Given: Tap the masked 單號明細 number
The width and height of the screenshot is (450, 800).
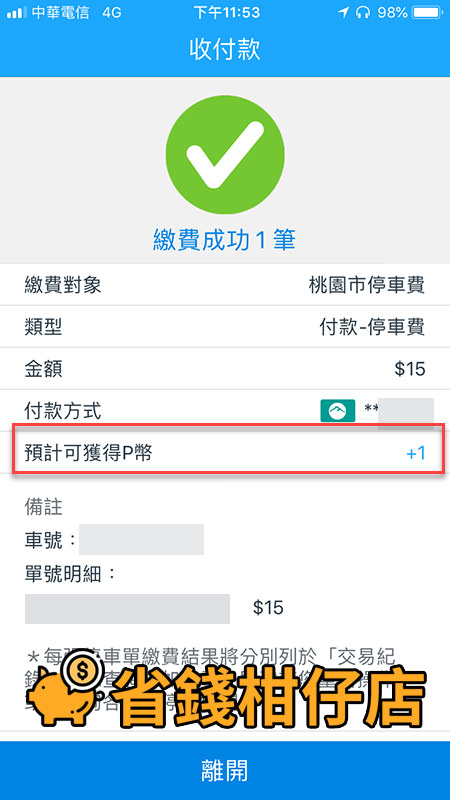Looking at the screenshot, I should (x=127, y=609).
